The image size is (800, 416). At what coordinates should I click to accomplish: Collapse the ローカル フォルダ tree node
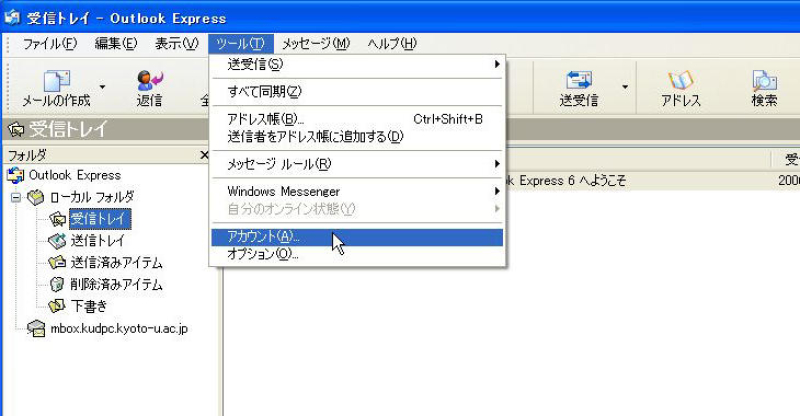(x=16, y=197)
